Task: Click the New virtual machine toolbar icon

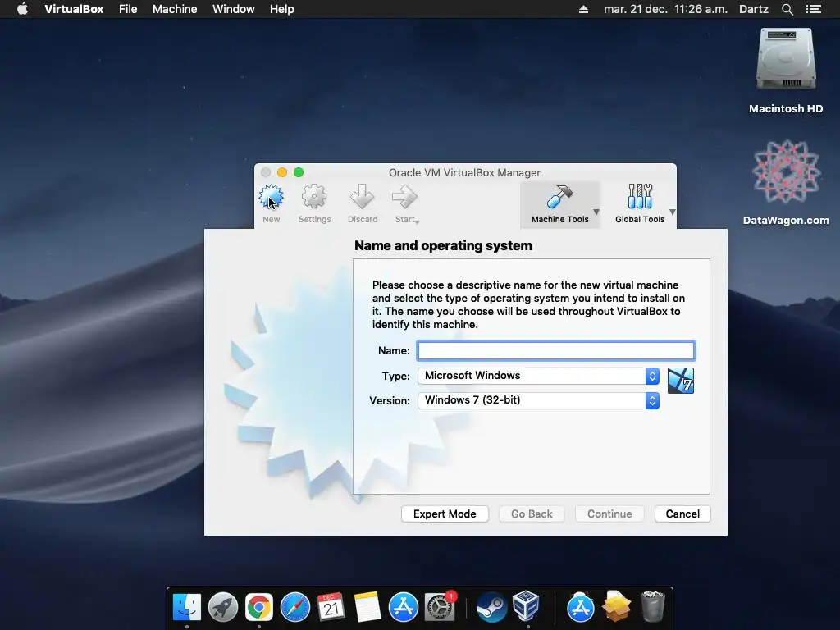Action: coord(271,197)
